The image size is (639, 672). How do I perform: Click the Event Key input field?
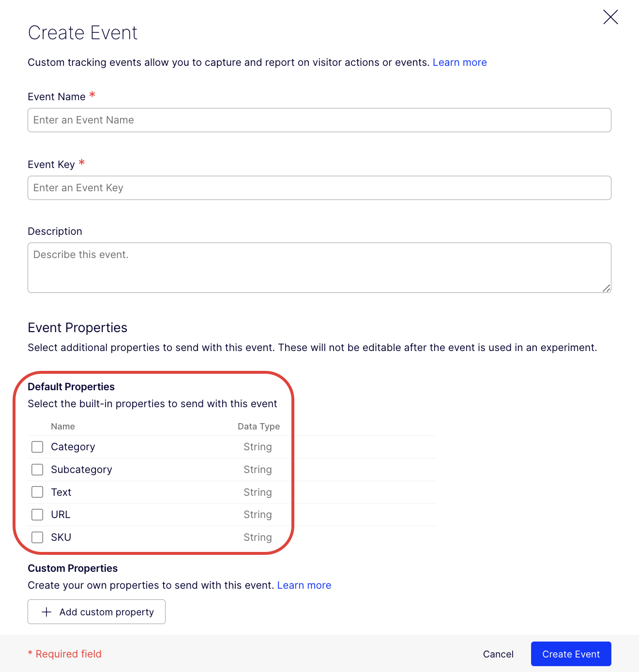[319, 187]
